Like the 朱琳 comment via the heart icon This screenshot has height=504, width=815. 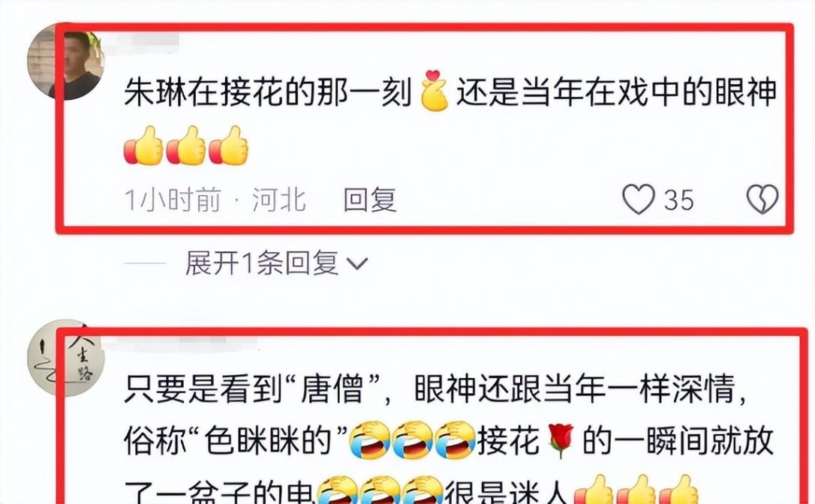(x=639, y=199)
